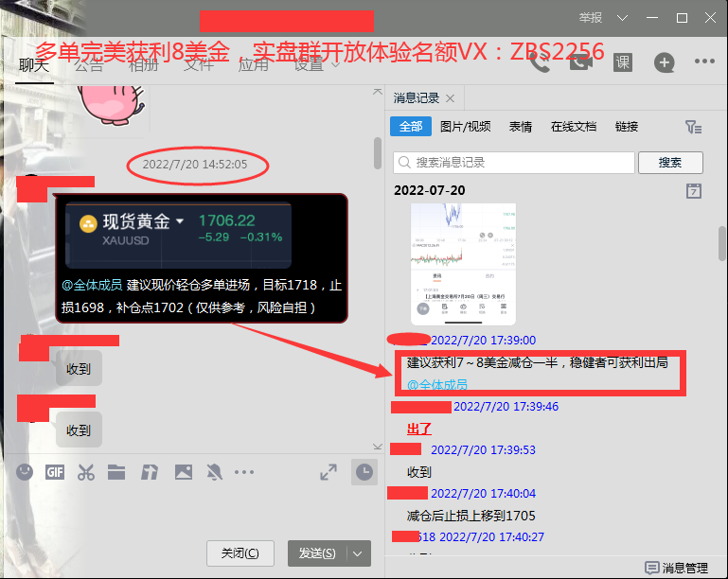Screen dimensions: 728x579
Task: Click 收到 message at 17:39:53 in history
Action: coord(418,472)
